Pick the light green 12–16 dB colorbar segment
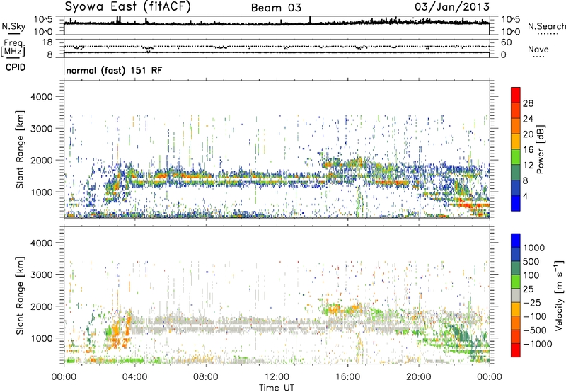The height and width of the screenshot is (392, 566). (x=516, y=157)
